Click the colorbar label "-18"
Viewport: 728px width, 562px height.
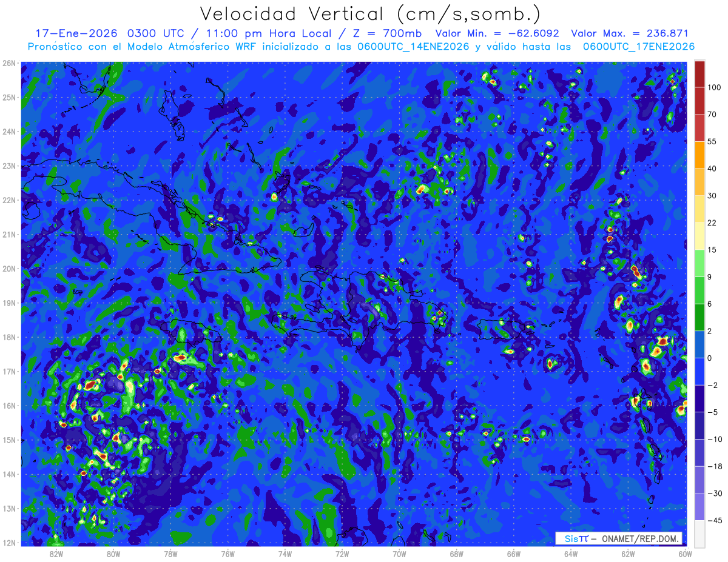(714, 466)
